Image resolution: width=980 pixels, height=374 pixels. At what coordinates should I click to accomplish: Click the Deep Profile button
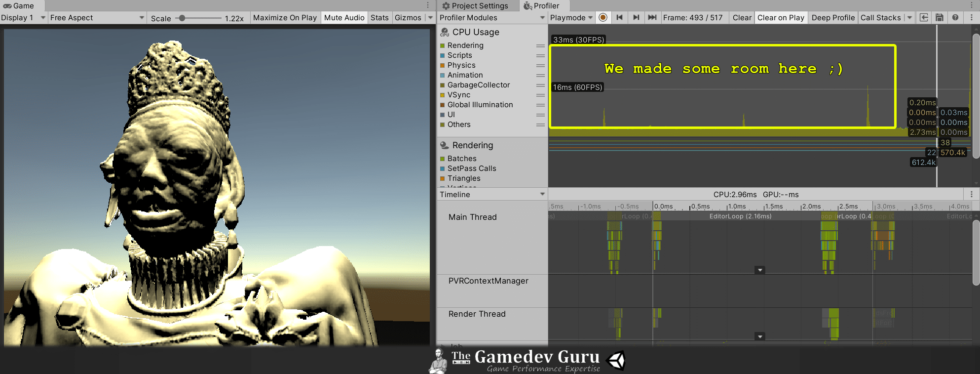click(833, 17)
